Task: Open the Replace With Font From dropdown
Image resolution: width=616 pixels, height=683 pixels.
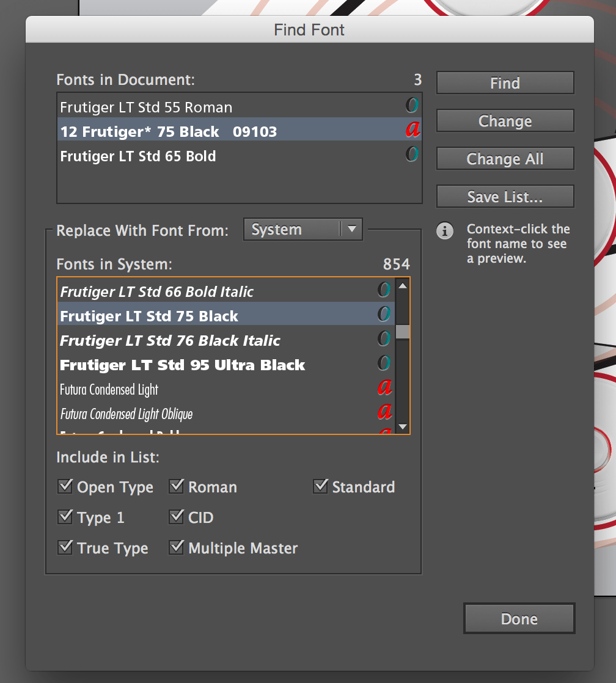Action: point(303,230)
